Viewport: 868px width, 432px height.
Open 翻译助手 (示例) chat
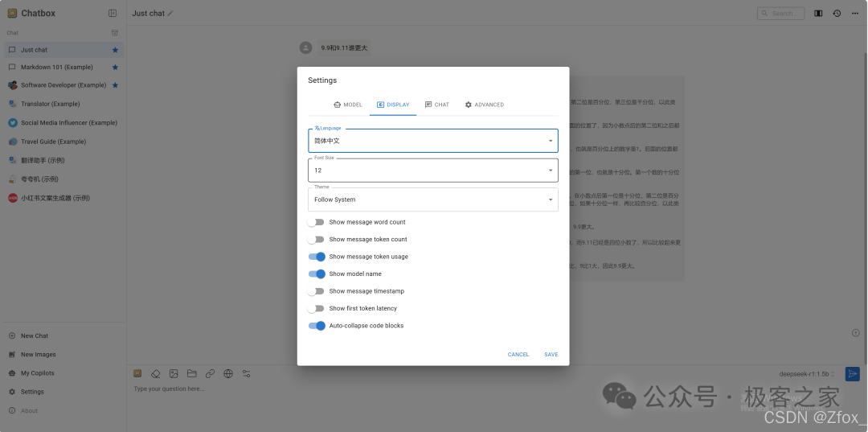(63, 161)
